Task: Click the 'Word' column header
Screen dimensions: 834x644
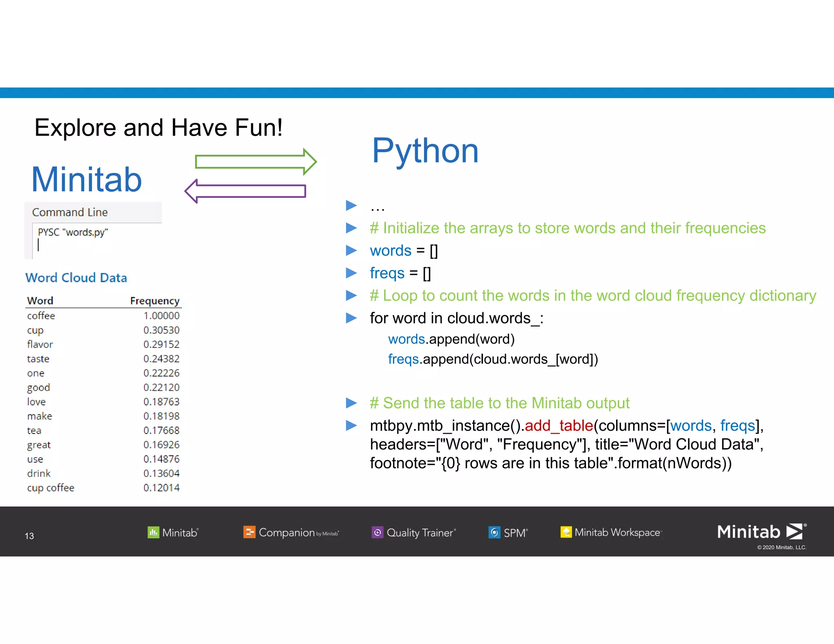Action: point(40,300)
